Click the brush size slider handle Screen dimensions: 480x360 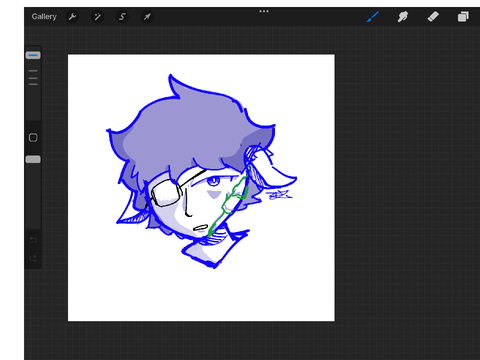click(x=33, y=55)
